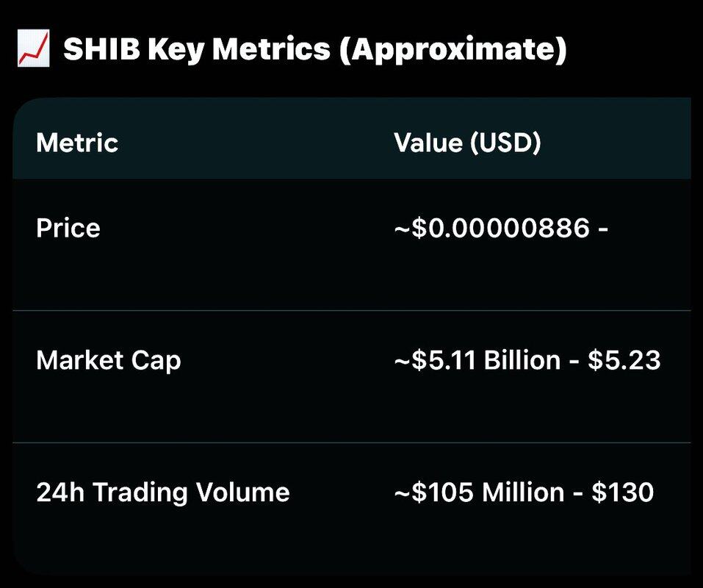Click the word "Million" in the volume row
The width and height of the screenshot is (703, 588).
click(523, 492)
